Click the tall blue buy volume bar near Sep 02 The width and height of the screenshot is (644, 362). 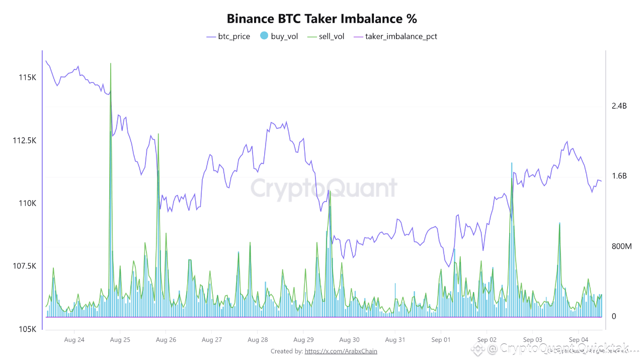[512, 239]
